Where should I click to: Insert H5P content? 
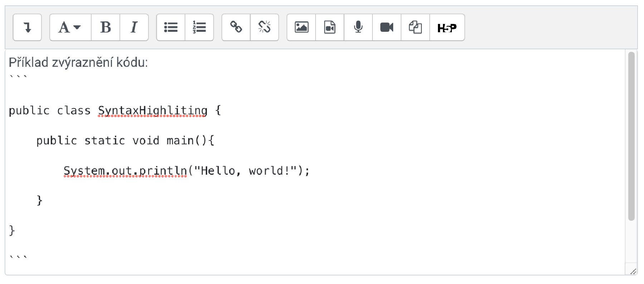tap(447, 28)
